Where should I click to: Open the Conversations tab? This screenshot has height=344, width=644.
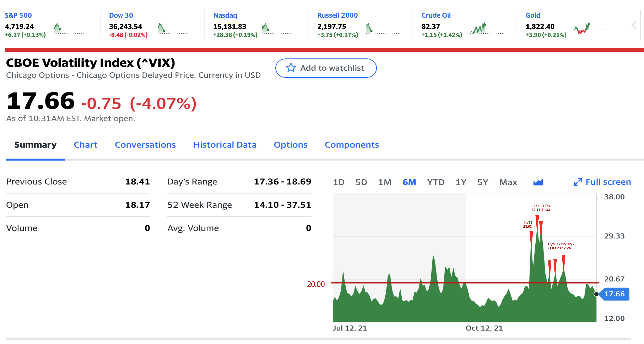click(145, 145)
